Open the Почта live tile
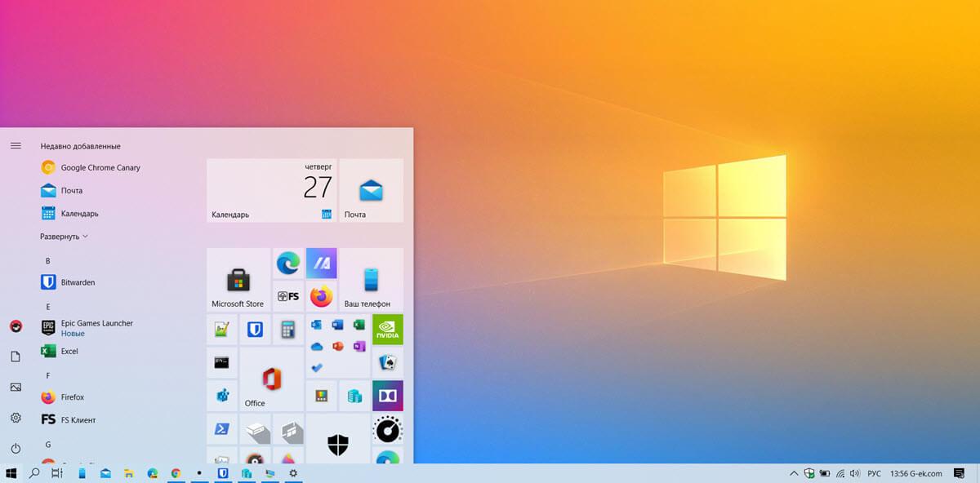980x483 pixels. pyautogui.click(x=371, y=190)
